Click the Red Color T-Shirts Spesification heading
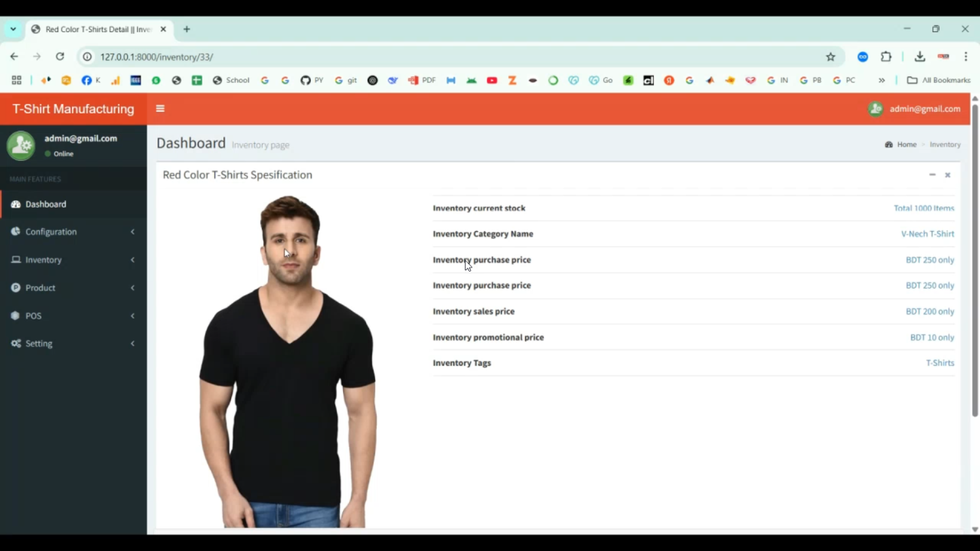The image size is (980, 551). click(237, 175)
